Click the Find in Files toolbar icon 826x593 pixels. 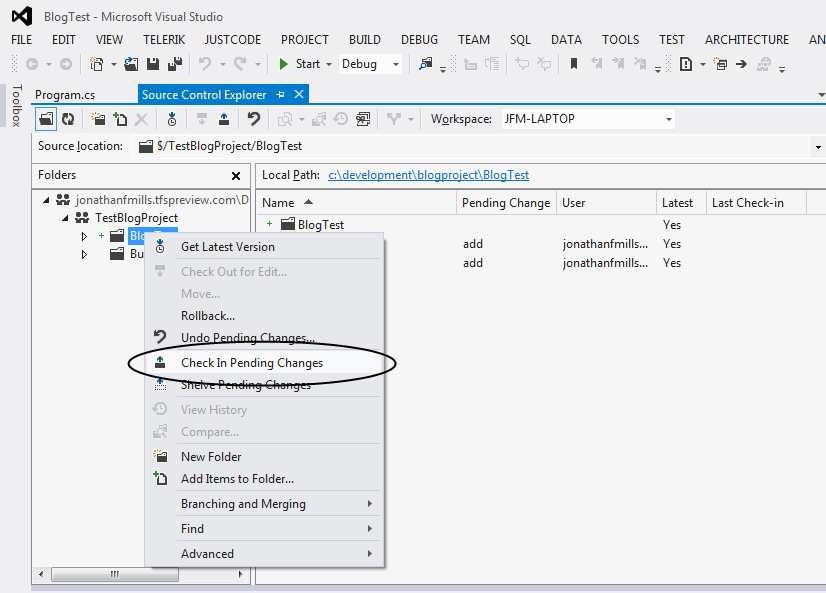(x=426, y=64)
